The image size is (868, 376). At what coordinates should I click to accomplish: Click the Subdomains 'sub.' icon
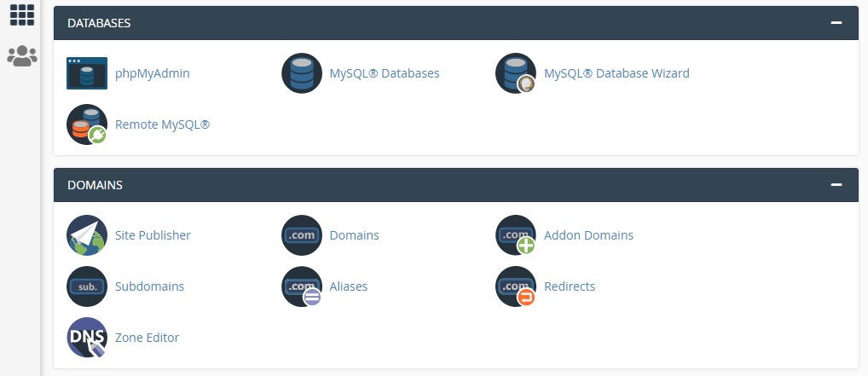(87, 286)
